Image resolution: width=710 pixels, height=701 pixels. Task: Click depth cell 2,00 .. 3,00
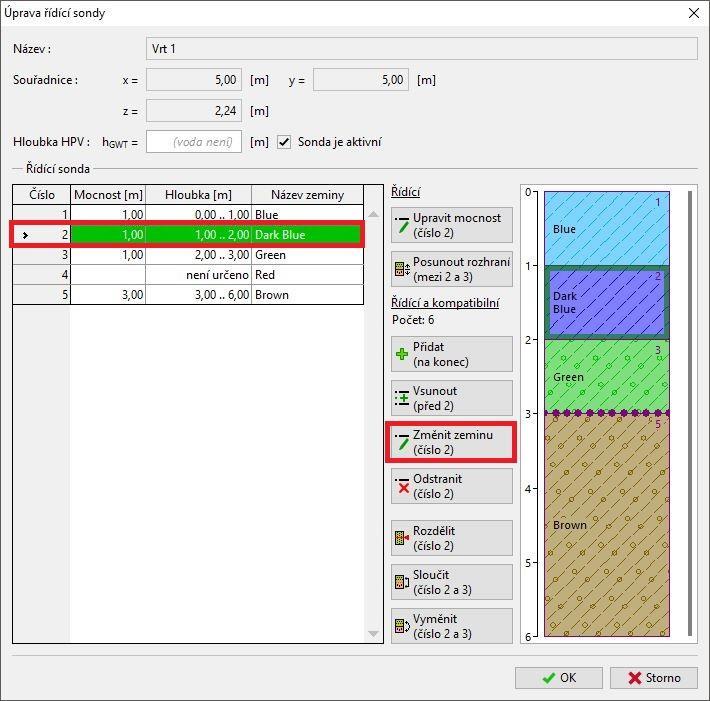coord(198,254)
